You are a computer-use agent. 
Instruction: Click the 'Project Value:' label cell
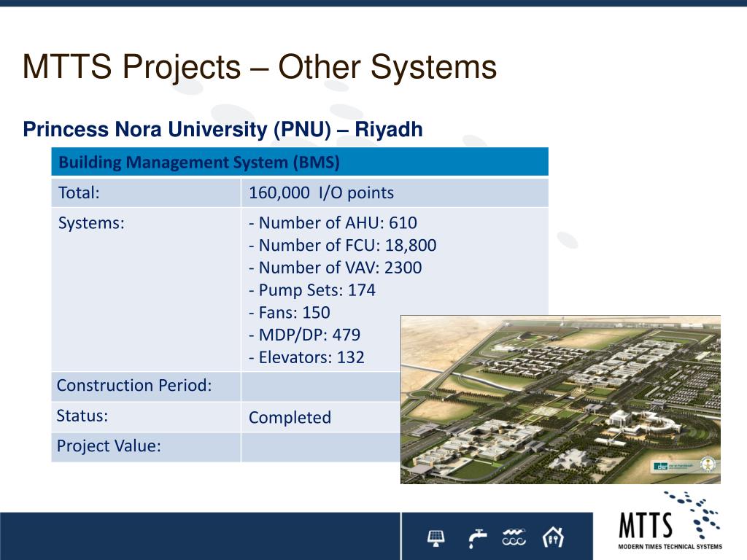(146, 447)
